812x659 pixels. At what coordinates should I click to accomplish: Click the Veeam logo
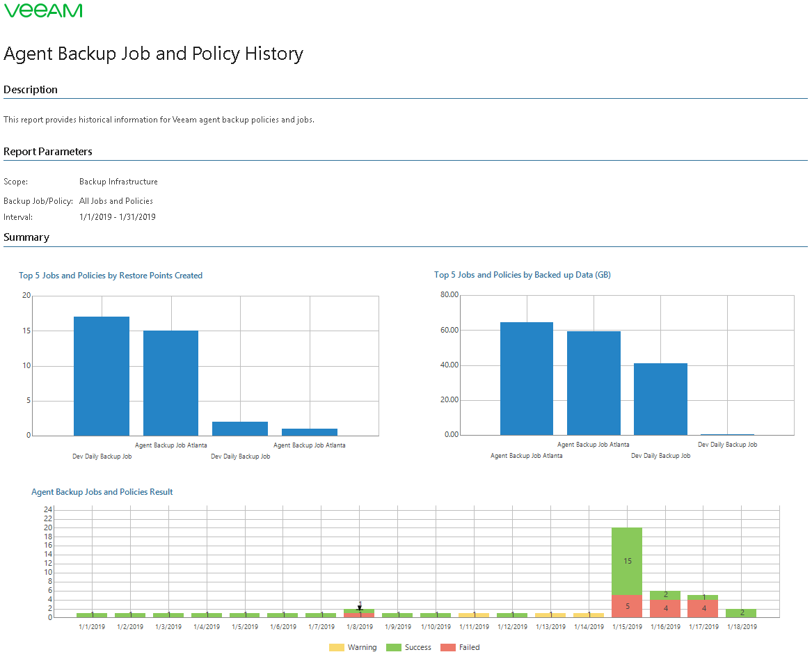pos(43,10)
